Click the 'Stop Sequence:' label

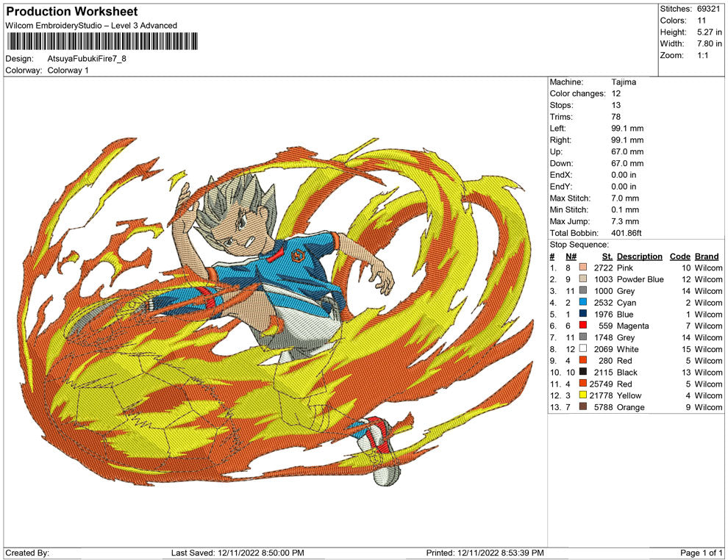pos(579,245)
